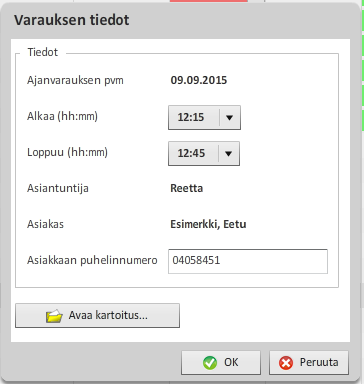Click the expert name Reetta

click(x=187, y=188)
